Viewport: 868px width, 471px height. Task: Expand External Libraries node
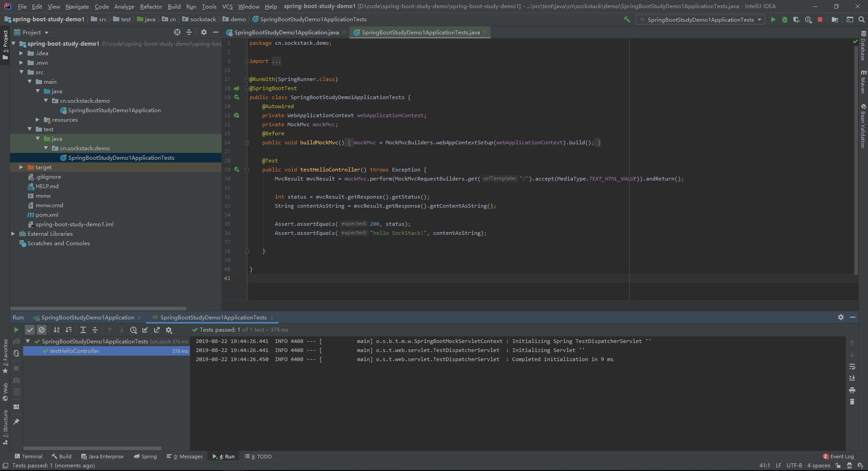[13, 234]
